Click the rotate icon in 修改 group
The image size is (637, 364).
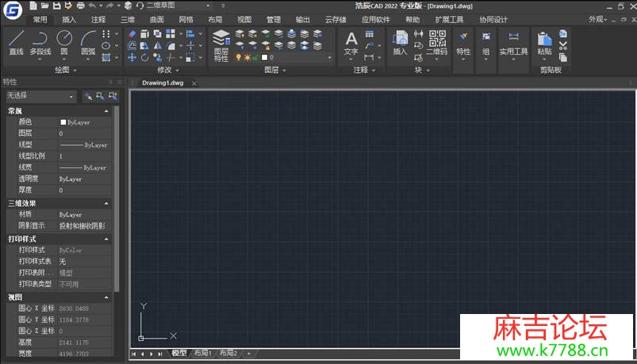(x=144, y=58)
